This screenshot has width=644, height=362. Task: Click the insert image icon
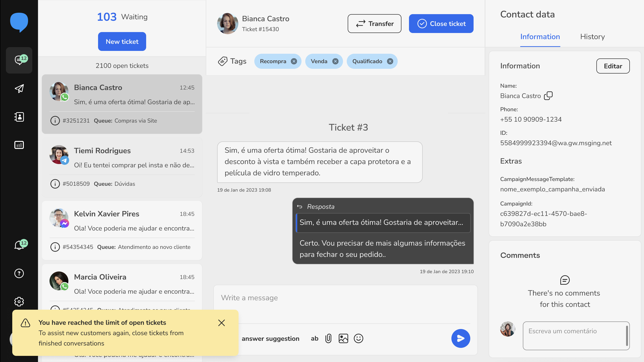[343, 338]
